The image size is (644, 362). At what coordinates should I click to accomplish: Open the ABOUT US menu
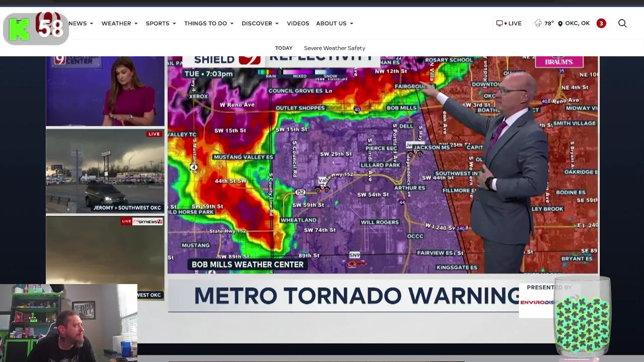click(x=331, y=23)
